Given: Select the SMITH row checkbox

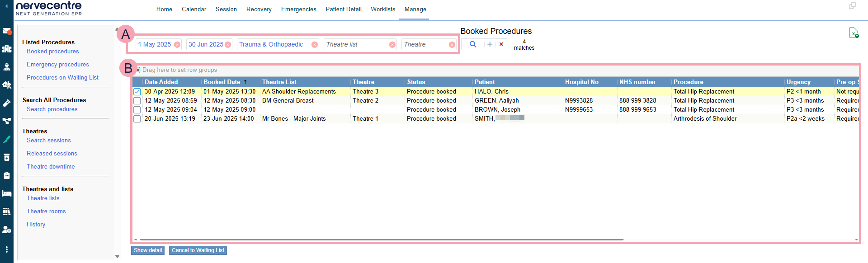Looking at the screenshot, I should pyautogui.click(x=137, y=119).
